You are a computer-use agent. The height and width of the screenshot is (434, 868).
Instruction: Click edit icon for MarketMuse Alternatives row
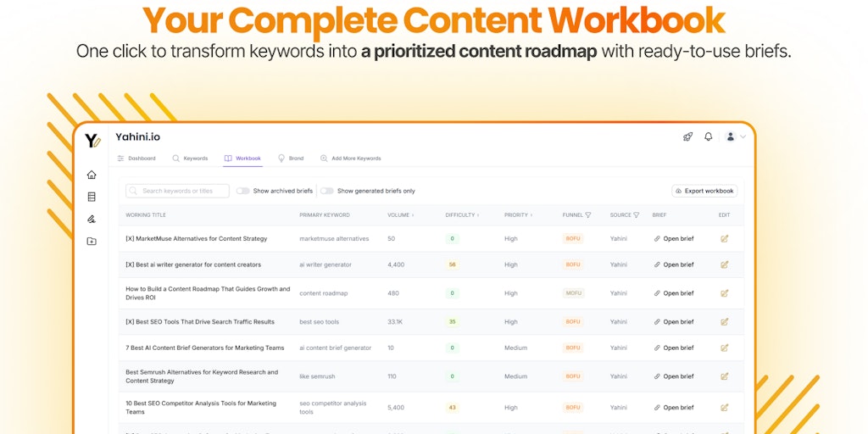[x=724, y=238]
